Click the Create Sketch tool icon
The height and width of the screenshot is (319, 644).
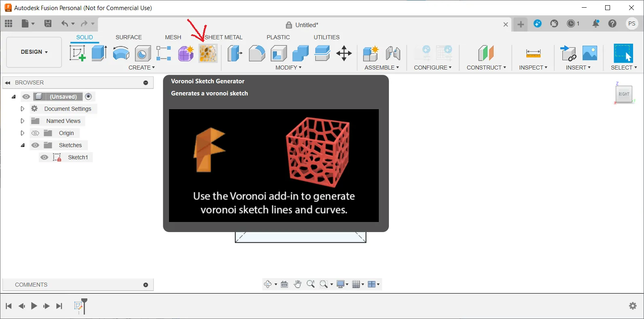click(77, 53)
